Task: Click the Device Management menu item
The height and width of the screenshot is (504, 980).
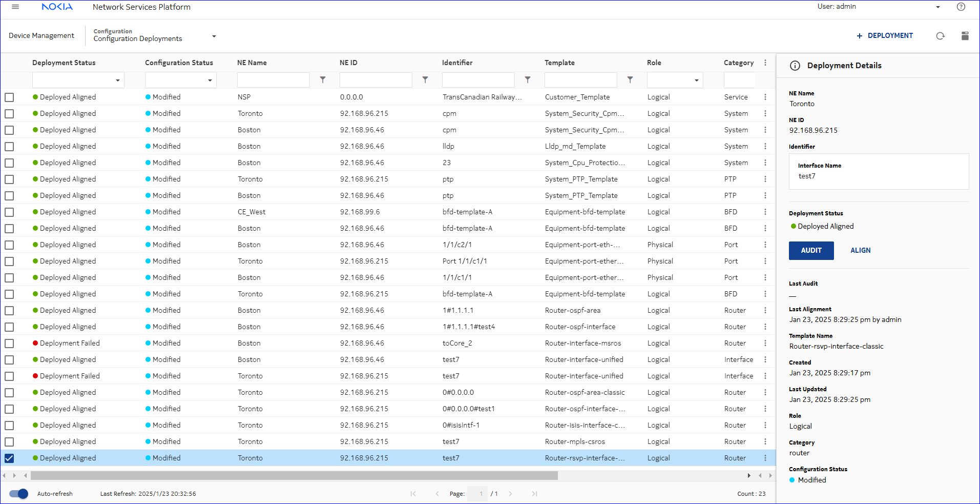Action: pos(41,35)
